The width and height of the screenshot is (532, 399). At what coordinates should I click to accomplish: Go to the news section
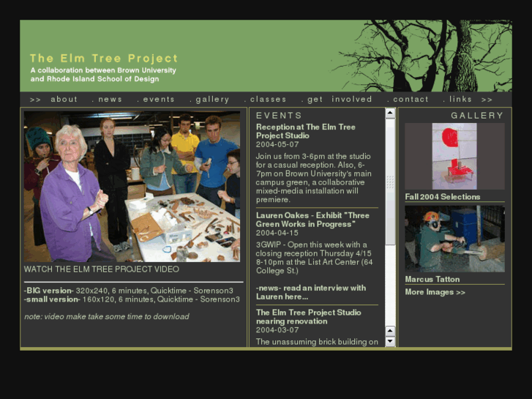(110, 99)
